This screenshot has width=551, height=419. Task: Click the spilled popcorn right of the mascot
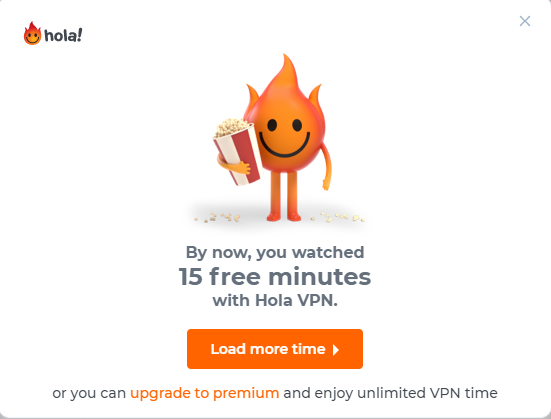(337, 217)
